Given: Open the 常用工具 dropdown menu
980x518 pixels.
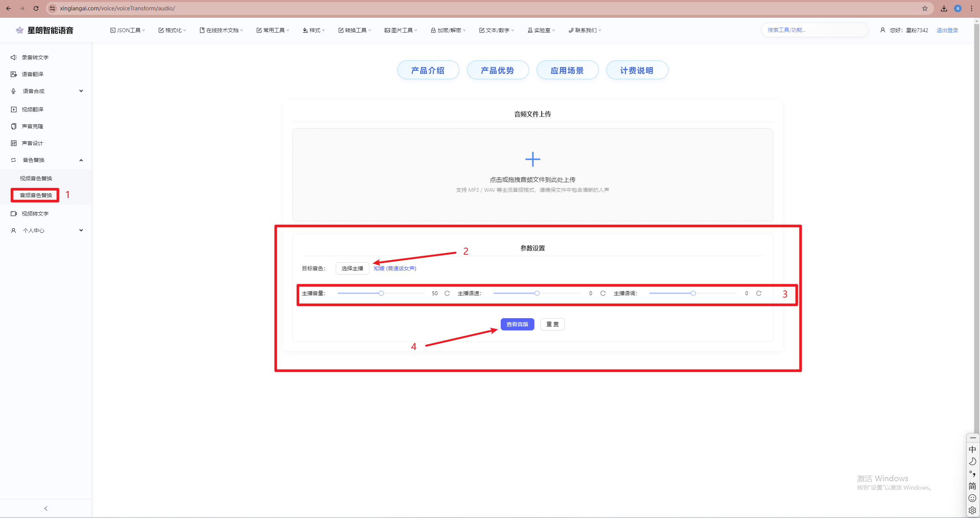Looking at the screenshot, I should (x=273, y=30).
